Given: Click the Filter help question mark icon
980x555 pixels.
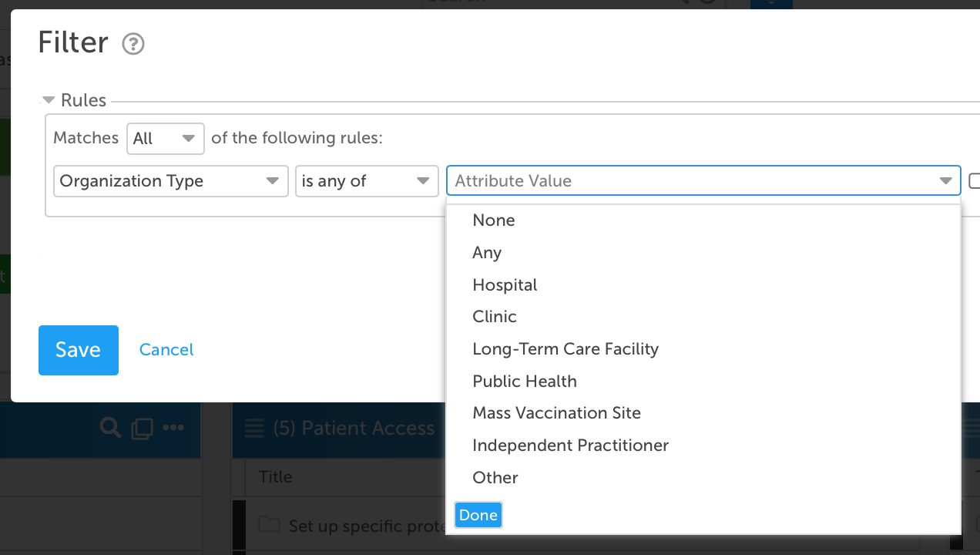Looking at the screenshot, I should coord(133,44).
